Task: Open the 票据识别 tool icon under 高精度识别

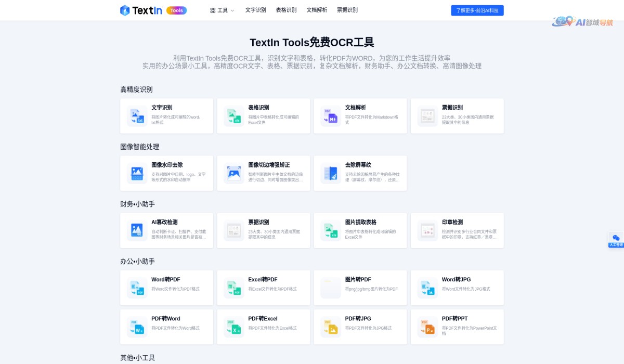Action: pyautogui.click(x=427, y=115)
